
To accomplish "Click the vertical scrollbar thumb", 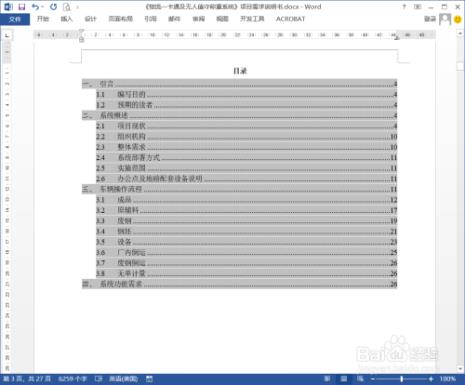I will 460,66.
